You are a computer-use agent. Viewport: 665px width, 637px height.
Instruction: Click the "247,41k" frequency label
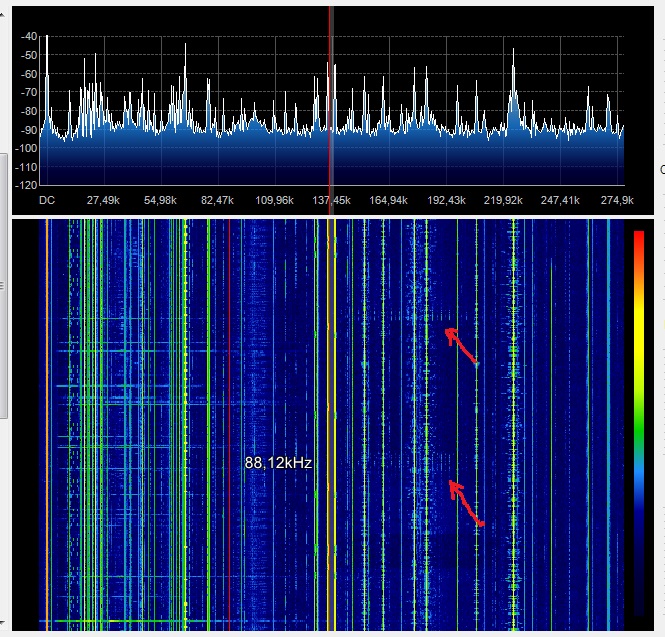560,200
